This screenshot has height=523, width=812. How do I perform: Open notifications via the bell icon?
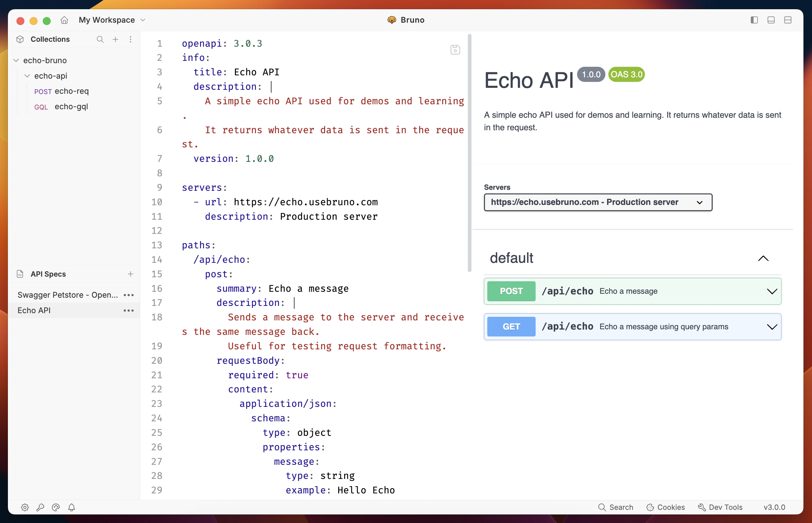pos(72,507)
